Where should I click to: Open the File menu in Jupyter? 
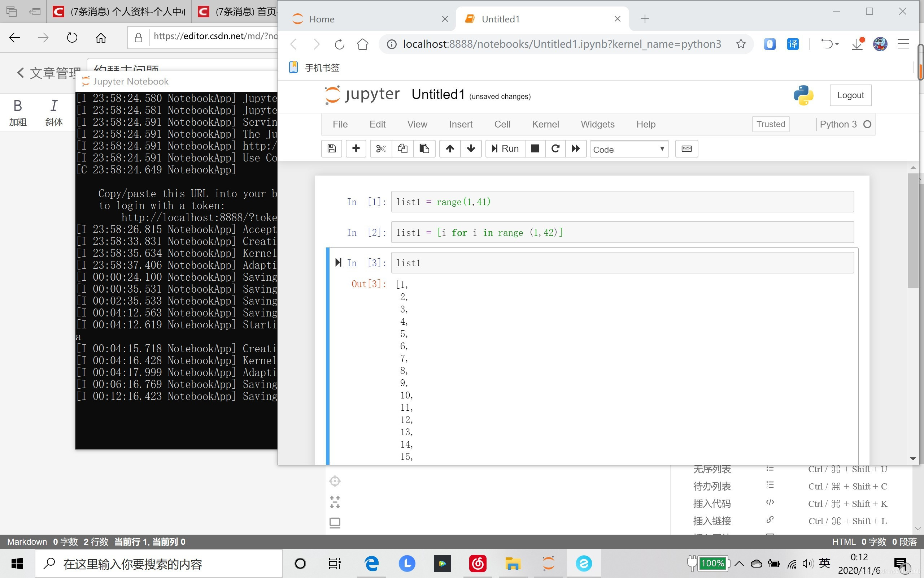[340, 124]
